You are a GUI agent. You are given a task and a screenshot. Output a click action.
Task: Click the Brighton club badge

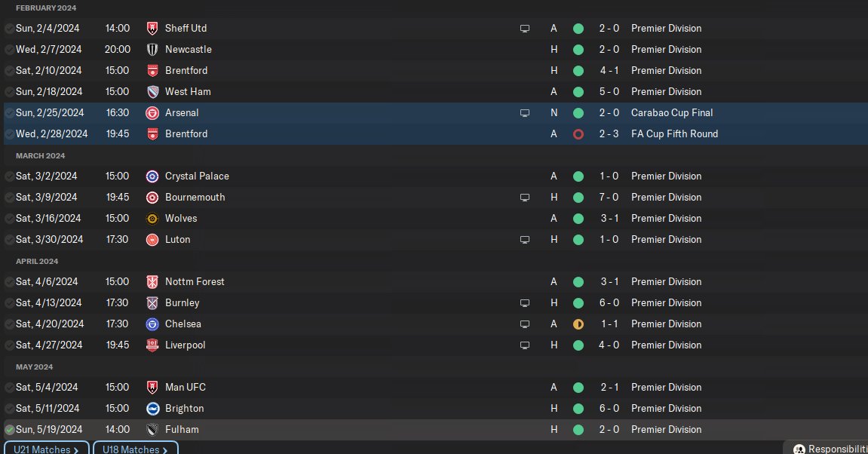click(x=152, y=409)
